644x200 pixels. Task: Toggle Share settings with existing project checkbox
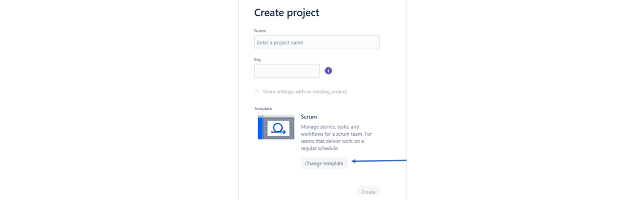(x=257, y=91)
